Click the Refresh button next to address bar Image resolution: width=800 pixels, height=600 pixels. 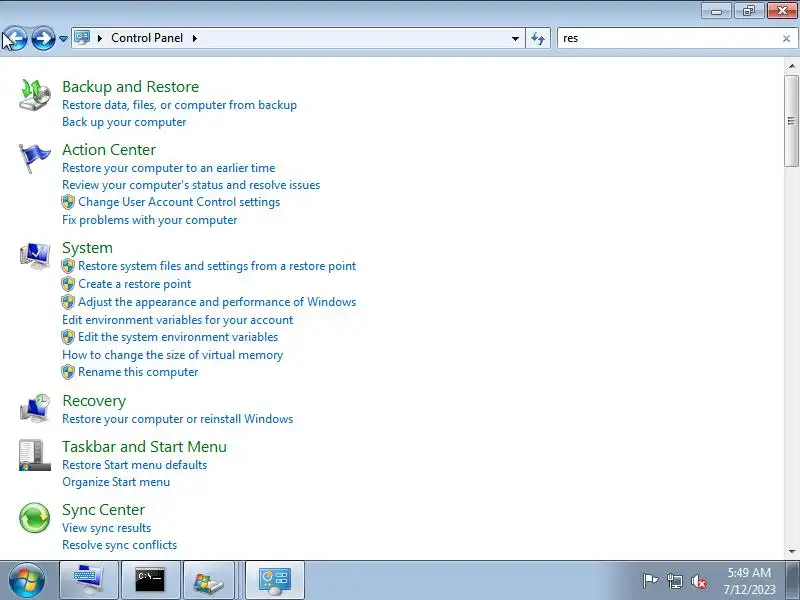point(538,38)
